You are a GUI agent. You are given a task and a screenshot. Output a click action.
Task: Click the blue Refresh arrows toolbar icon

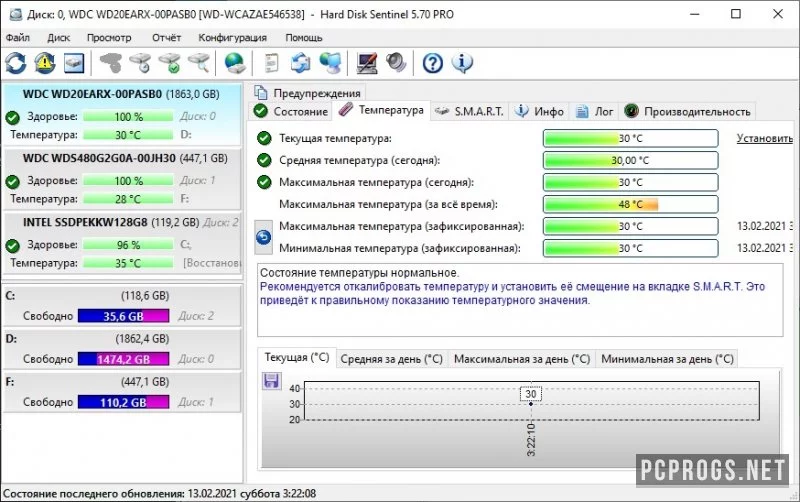pyautogui.click(x=16, y=63)
